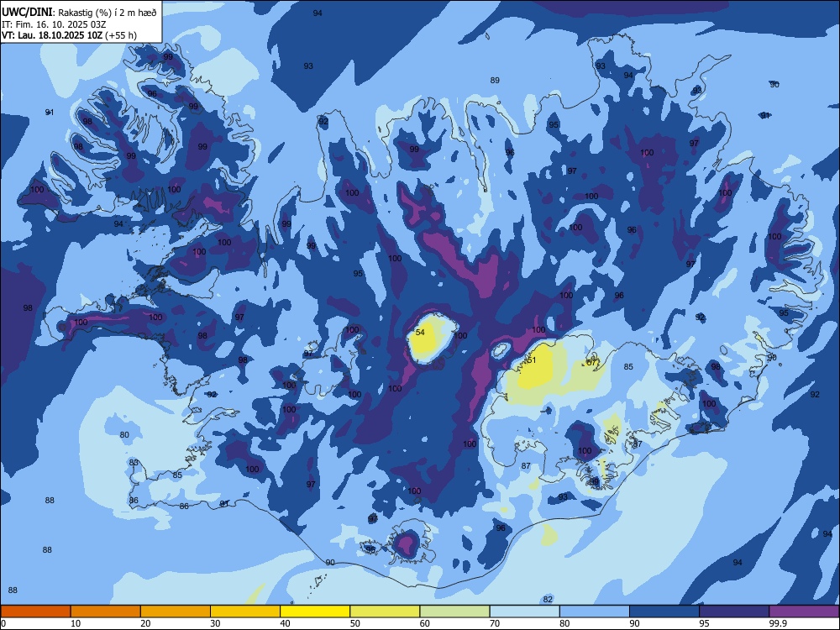Click the 83 humidity value on the map

(x=134, y=462)
